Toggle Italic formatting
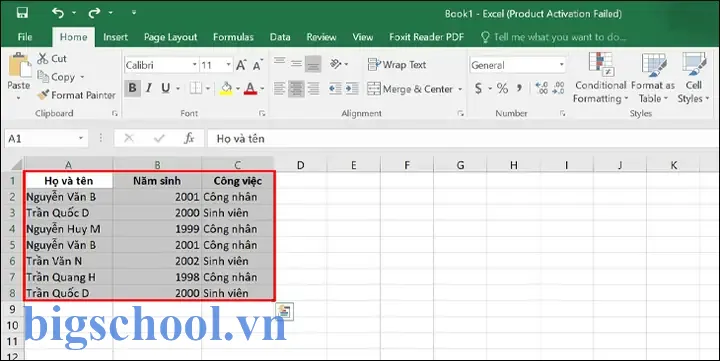 coord(149,88)
